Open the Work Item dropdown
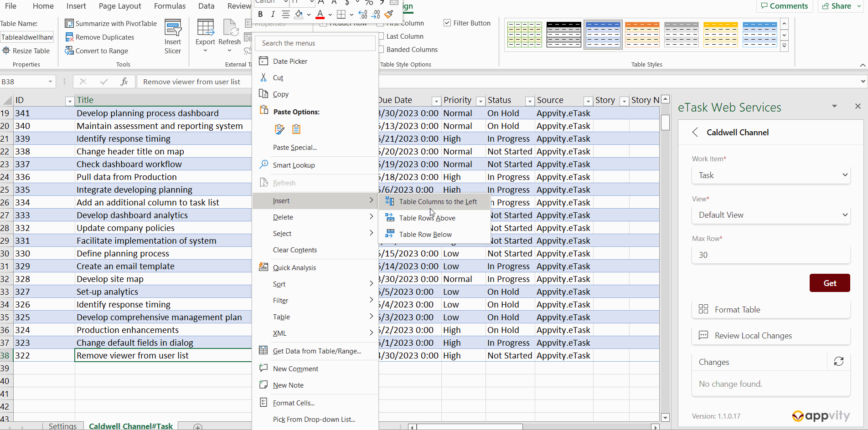Screen dimensions: 868x430 click(x=771, y=175)
